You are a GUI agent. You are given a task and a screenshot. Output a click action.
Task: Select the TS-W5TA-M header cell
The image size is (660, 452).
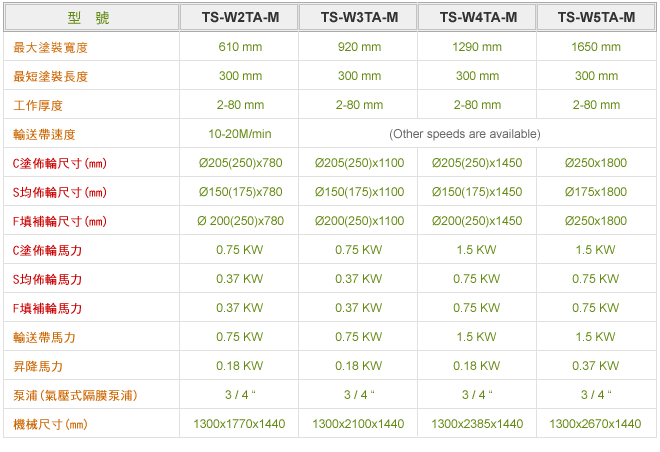(x=596, y=17)
